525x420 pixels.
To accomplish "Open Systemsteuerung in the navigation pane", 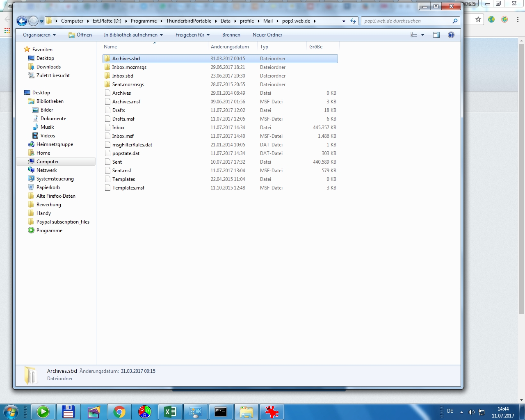I will pyautogui.click(x=55, y=179).
